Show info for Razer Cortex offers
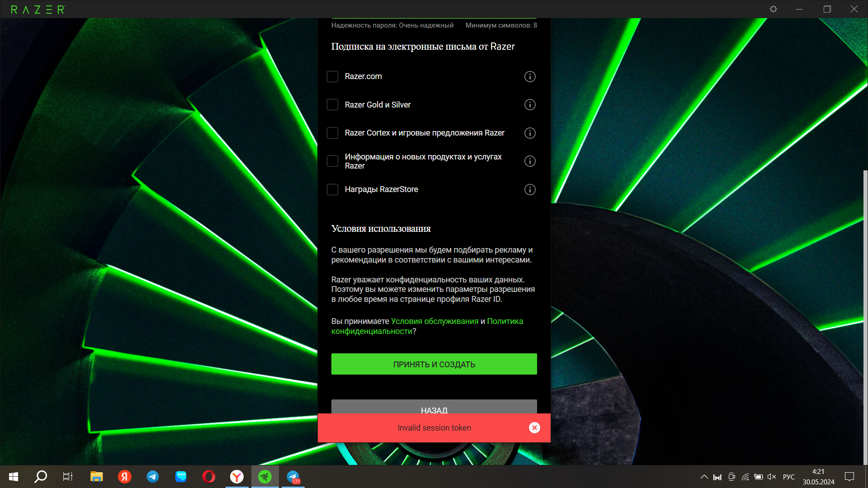The width and height of the screenshot is (868, 488). coord(530,133)
